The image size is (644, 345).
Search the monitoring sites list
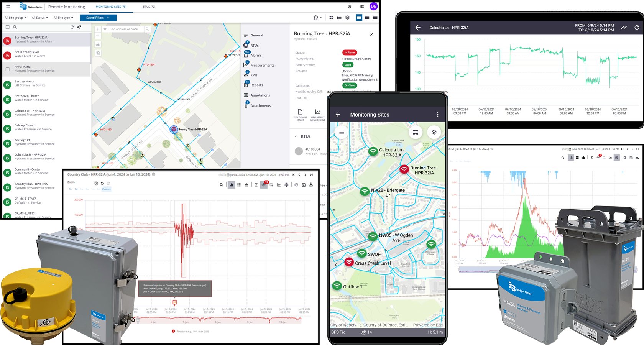(x=15, y=27)
